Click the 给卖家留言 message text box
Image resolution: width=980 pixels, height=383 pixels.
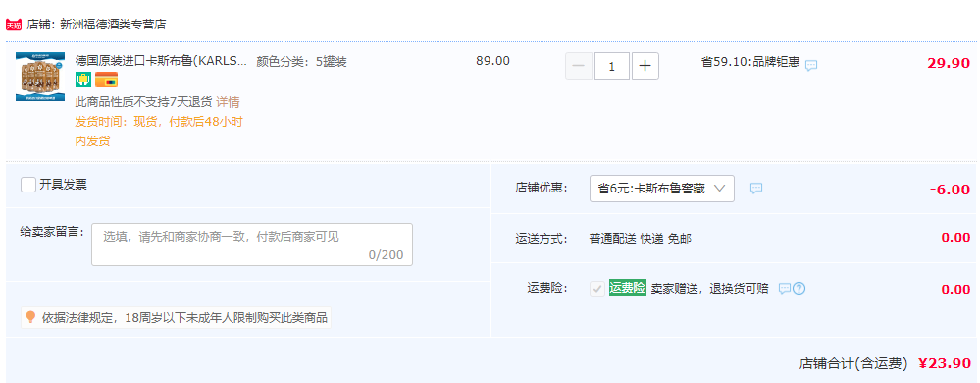pos(252,245)
